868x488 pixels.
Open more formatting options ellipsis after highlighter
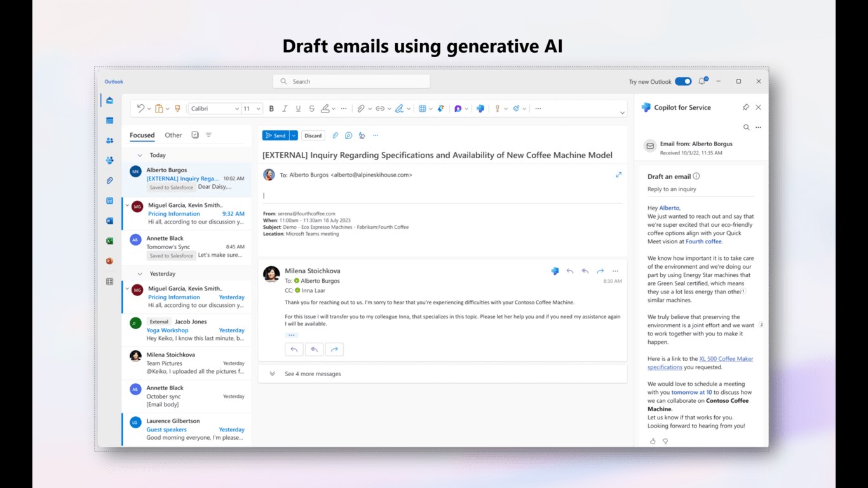344,109
